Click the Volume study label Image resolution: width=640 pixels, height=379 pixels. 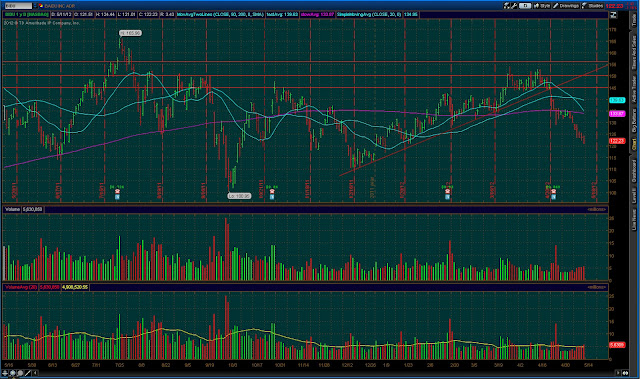tap(13, 209)
